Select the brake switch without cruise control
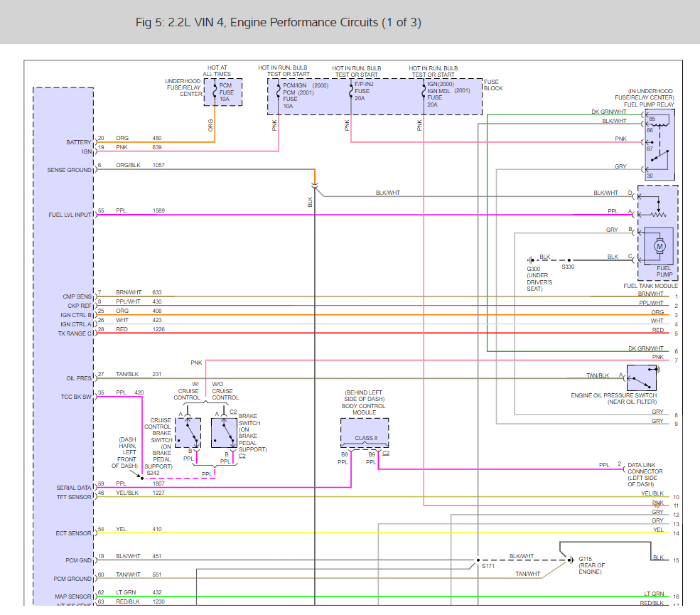 (224, 433)
